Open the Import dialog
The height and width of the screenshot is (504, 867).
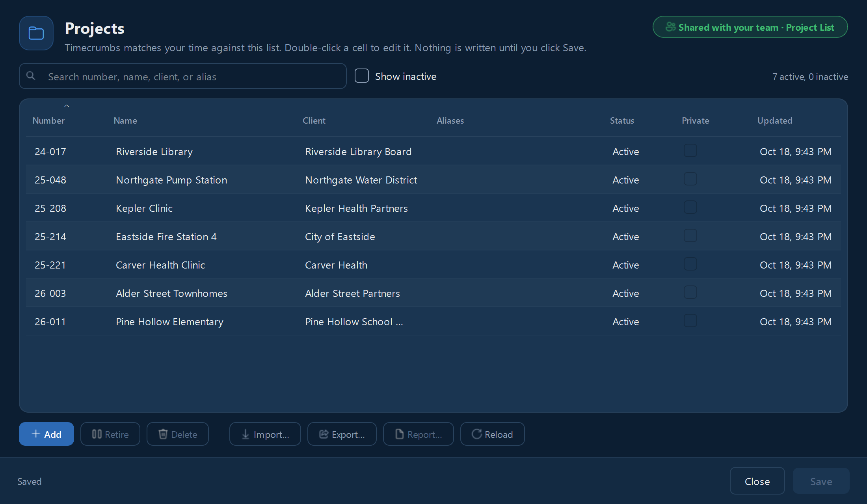click(265, 434)
